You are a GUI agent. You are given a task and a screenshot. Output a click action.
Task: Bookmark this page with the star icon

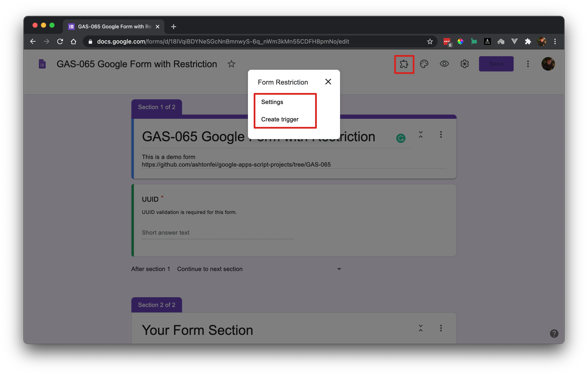430,42
